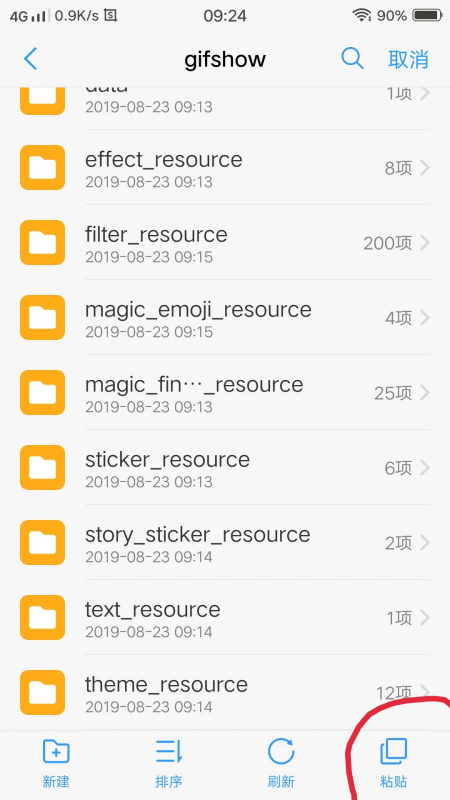Open the theme_resource folder entry
The height and width of the screenshot is (800, 450).
225,692
